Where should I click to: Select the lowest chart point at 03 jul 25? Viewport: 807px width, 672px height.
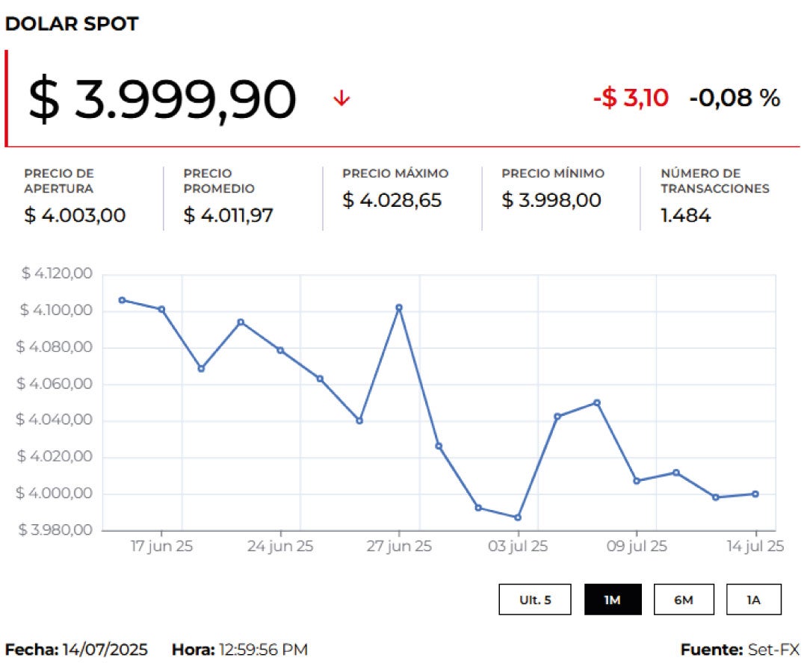tap(518, 517)
